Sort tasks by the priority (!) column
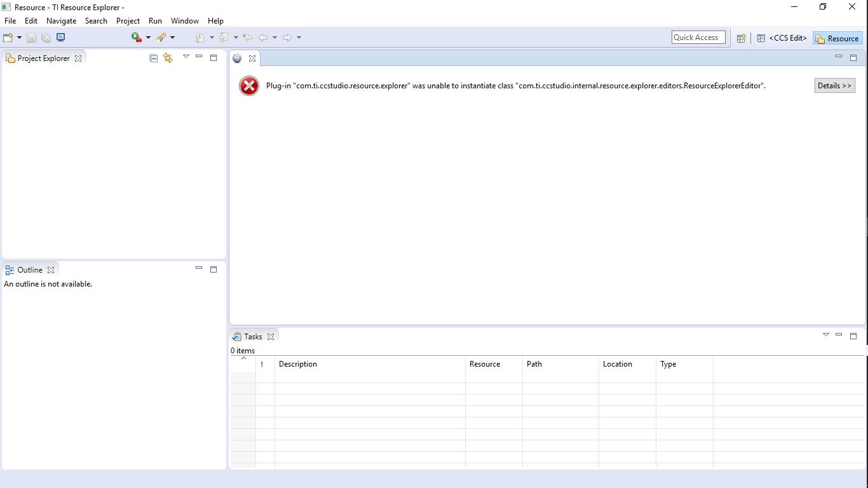 (x=266, y=364)
